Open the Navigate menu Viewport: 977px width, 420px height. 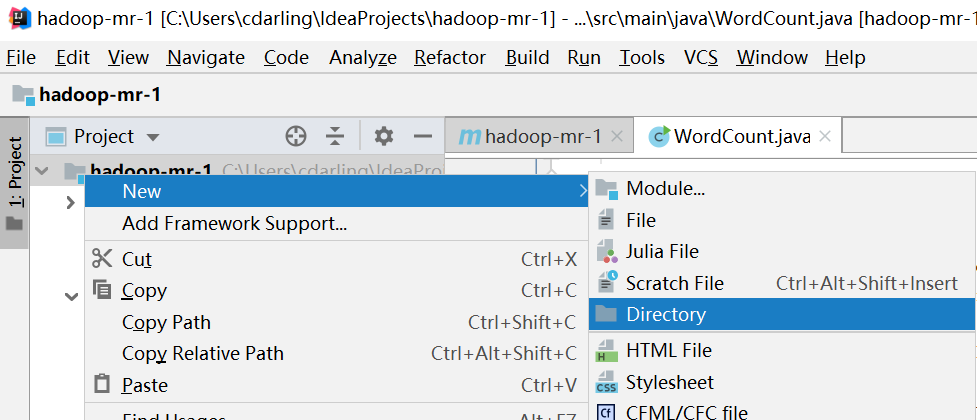coord(206,57)
